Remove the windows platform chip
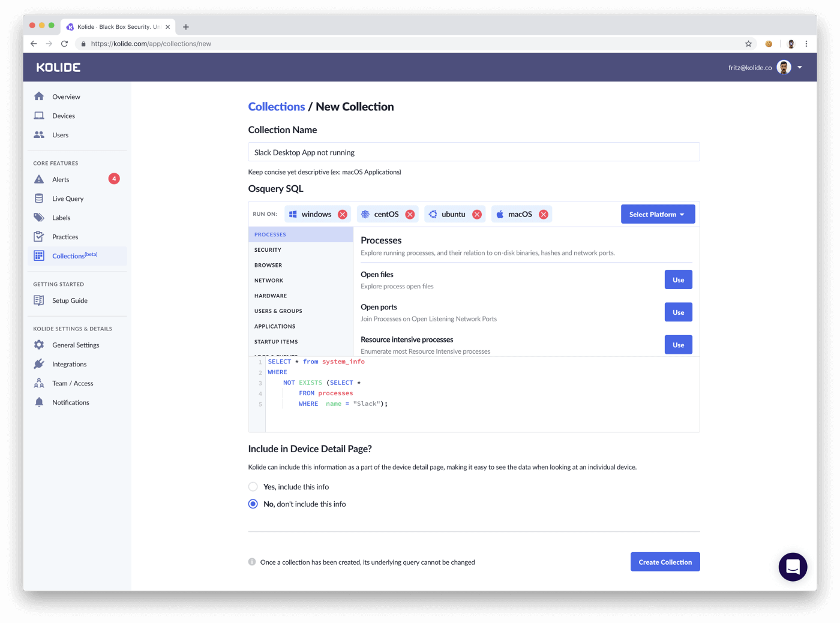The image size is (840, 623). 342,213
